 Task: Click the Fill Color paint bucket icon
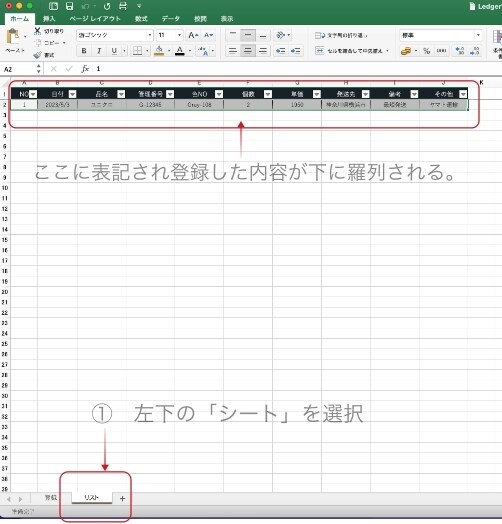click(159, 51)
